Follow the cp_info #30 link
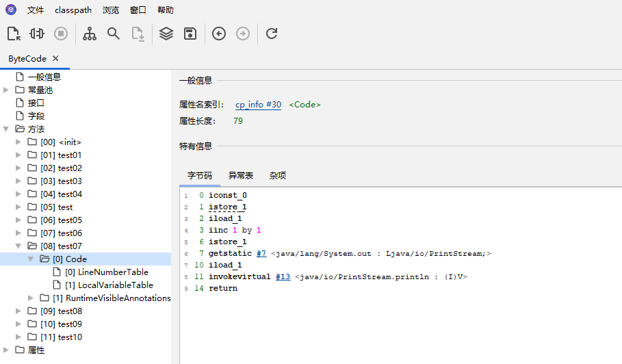Image resolution: width=622 pixels, height=364 pixels. (258, 105)
